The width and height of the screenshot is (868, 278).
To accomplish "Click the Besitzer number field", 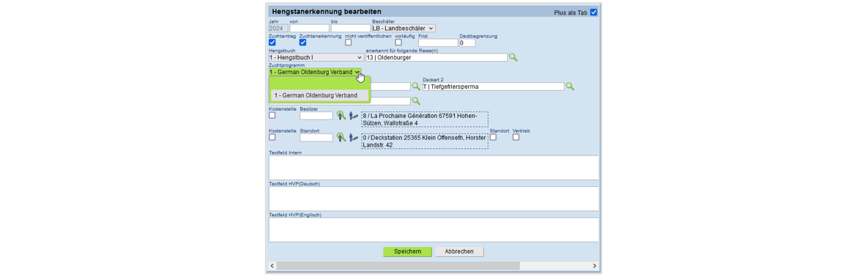I will [317, 116].
